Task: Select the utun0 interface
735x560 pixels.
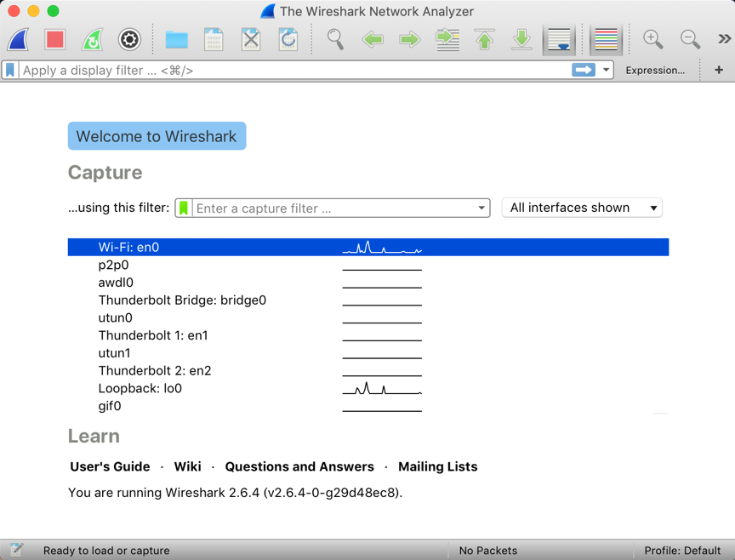Action: pos(368,318)
